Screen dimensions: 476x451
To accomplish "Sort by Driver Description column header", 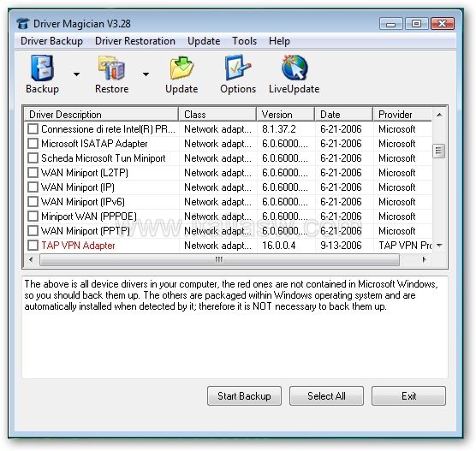I will click(101, 115).
